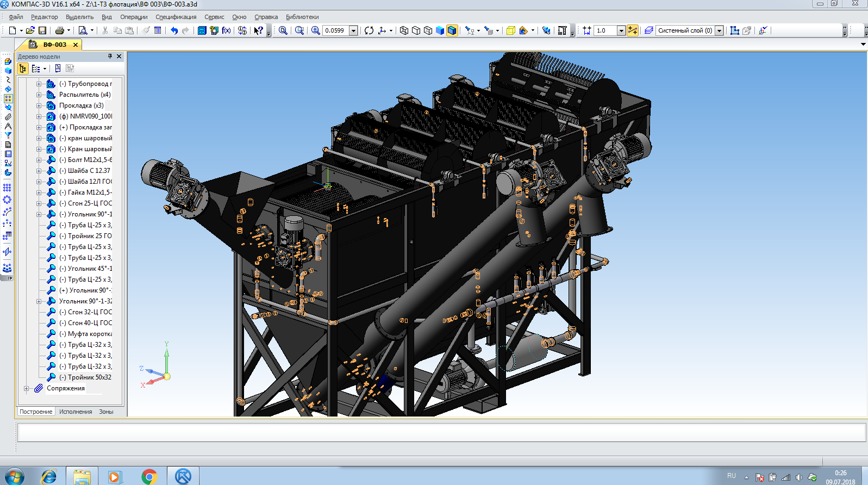Viewport: 868px width, 485px height.
Task: Open the Variables f(x) tool
Action: 226,30
